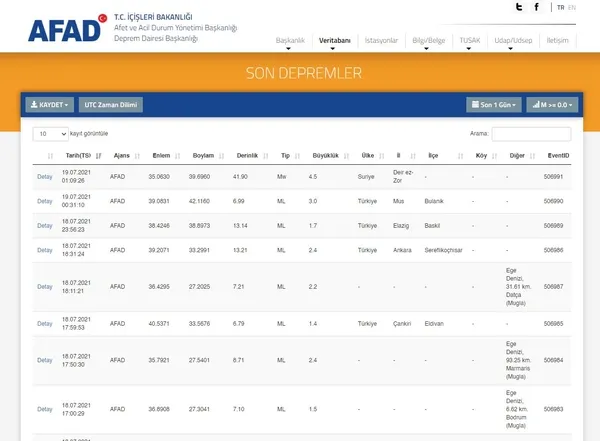This screenshot has width=600, height=441.
Task: Click latitude 39.2071 cell
Action: click(x=159, y=250)
